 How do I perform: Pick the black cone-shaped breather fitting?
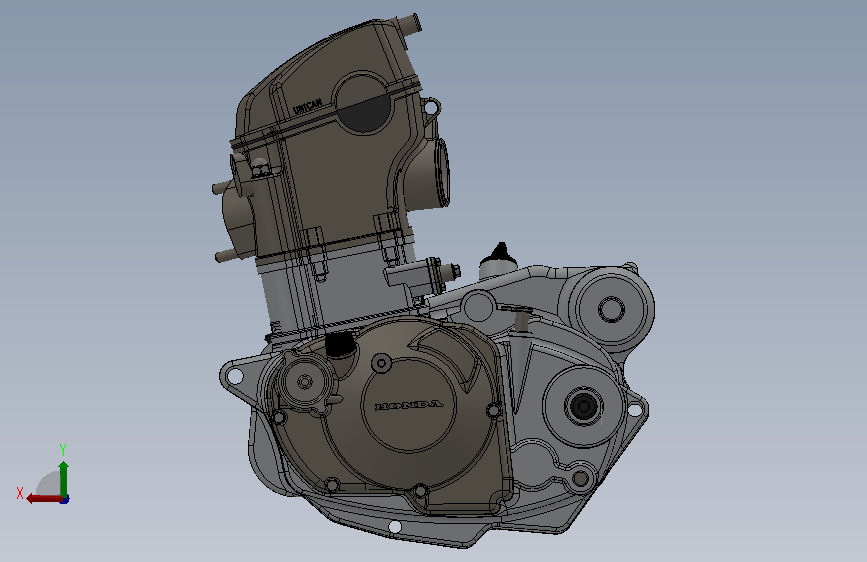[500, 252]
